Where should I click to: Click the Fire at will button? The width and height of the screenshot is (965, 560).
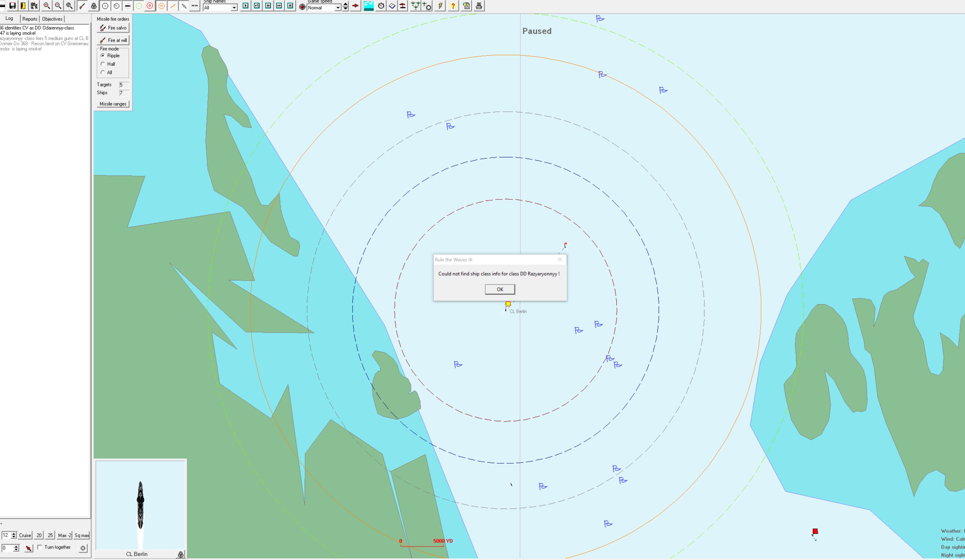point(113,40)
